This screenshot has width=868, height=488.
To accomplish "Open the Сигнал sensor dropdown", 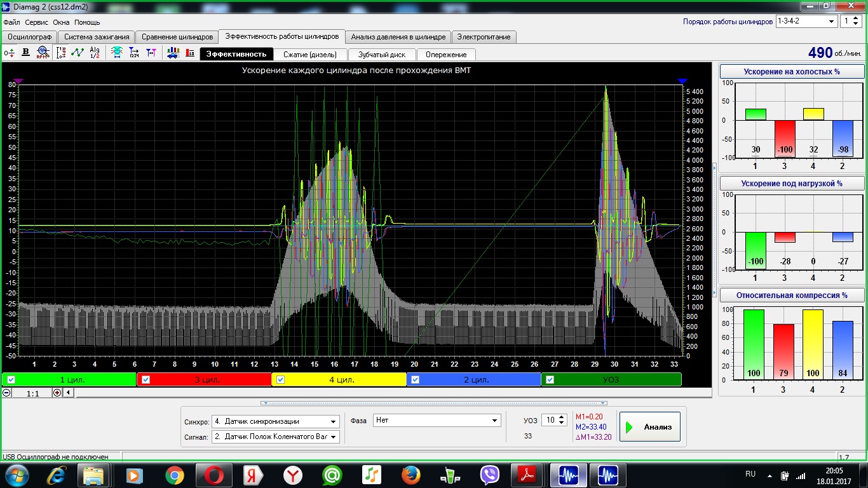I will click(275, 437).
